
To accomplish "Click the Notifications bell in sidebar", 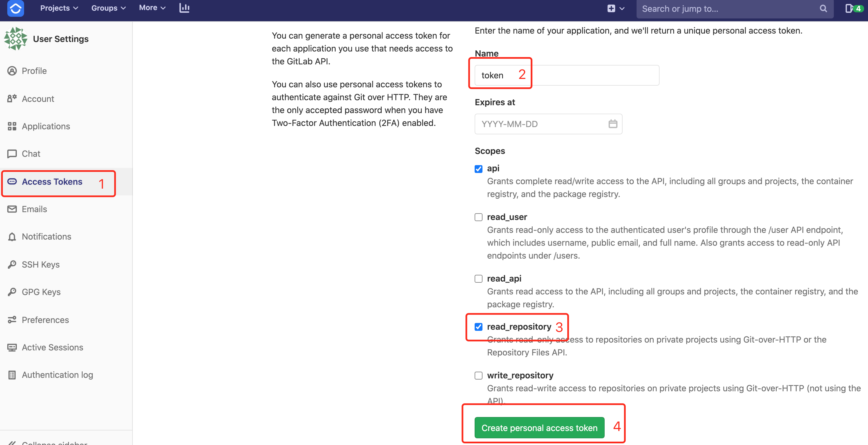I will pyautogui.click(x=12, y=237).
